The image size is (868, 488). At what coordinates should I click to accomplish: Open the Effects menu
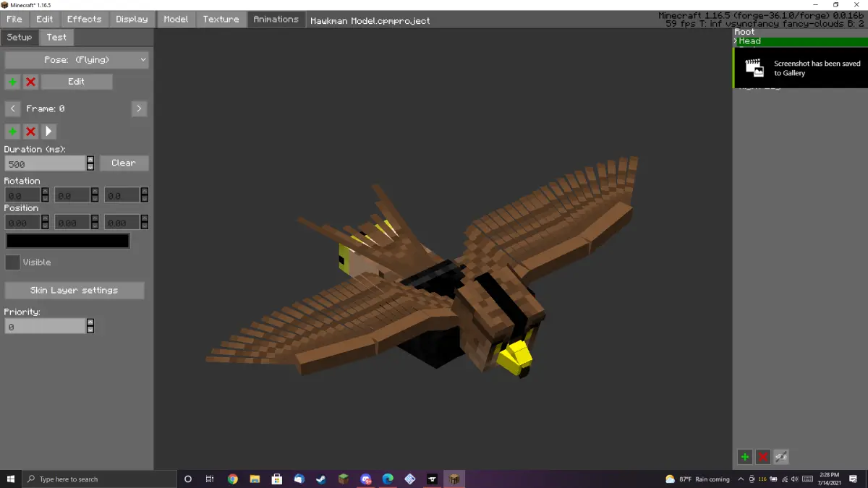pyautogui.click(x=85, y=20)
